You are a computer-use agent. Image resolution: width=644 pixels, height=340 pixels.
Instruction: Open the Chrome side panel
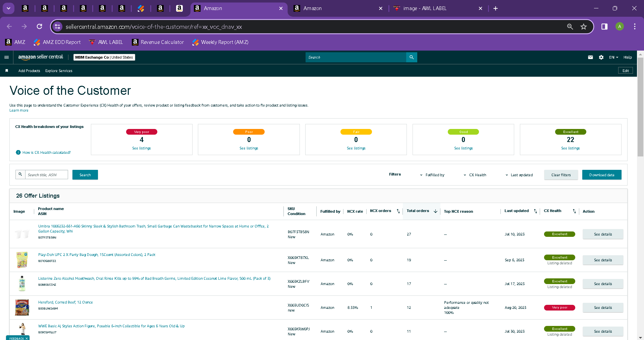[x=604, y=26]
